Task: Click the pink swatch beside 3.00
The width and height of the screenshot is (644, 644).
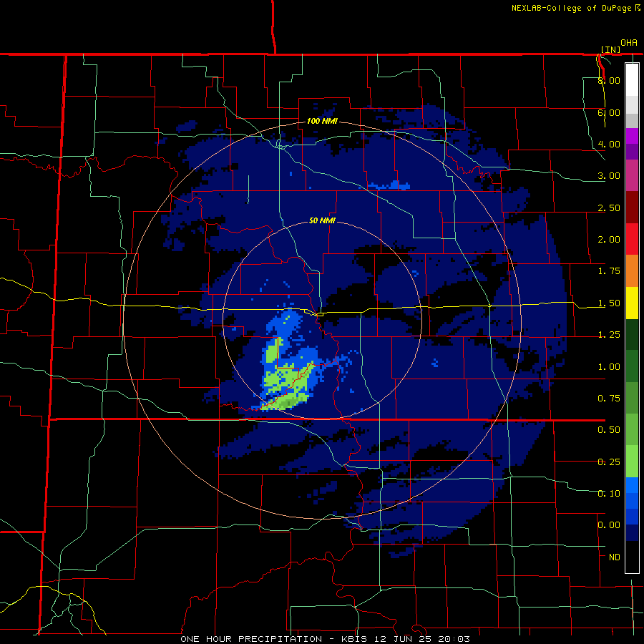Action: point(632,175)
